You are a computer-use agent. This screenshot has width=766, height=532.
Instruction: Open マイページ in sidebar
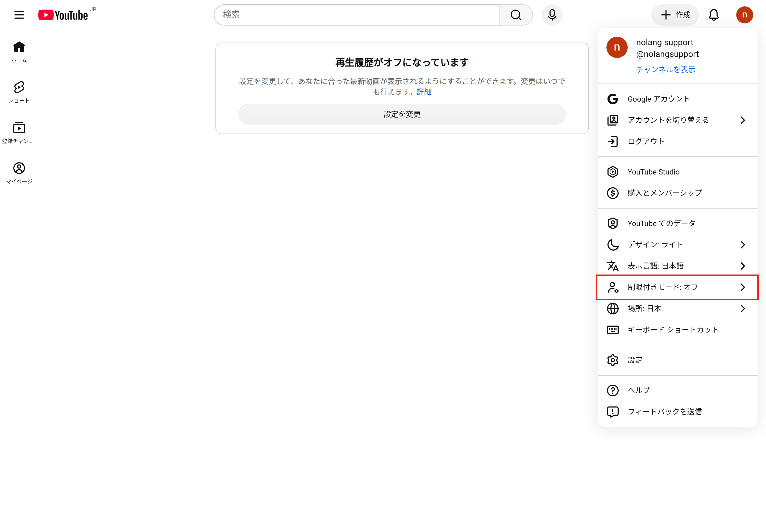(x=19, y=173)
